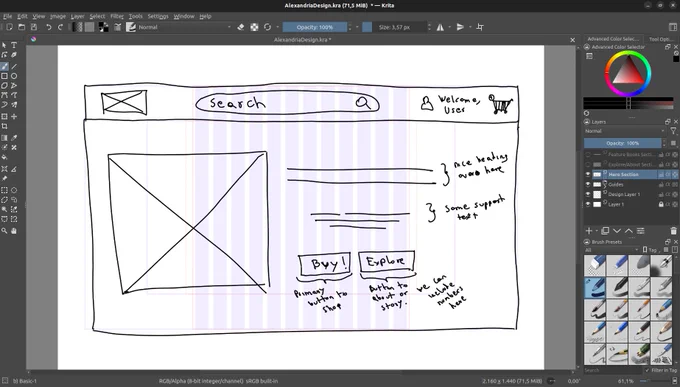Select the Move tool in toolbox
The image size is (680, 387).
pyautogui.click(x=14, y=117)
